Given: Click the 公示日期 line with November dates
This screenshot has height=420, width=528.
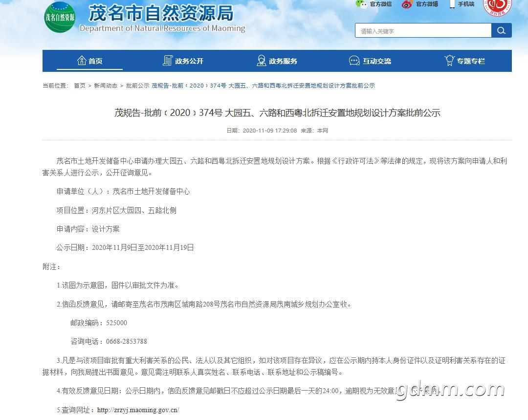Looking at the screenshot, I should (x=125, y=247).
